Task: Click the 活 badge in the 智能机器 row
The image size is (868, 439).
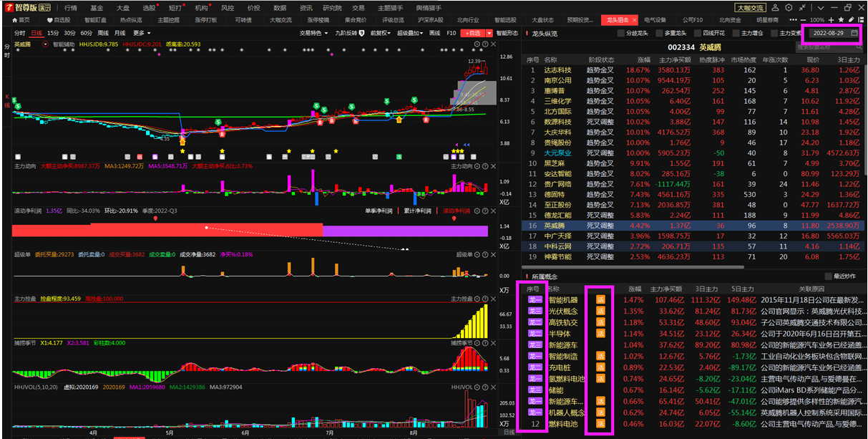Action: click(x=600, y=299)
